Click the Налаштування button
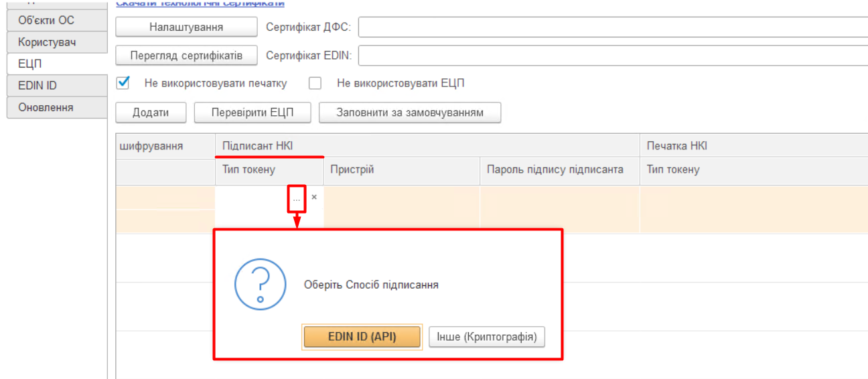 (186, 27)
